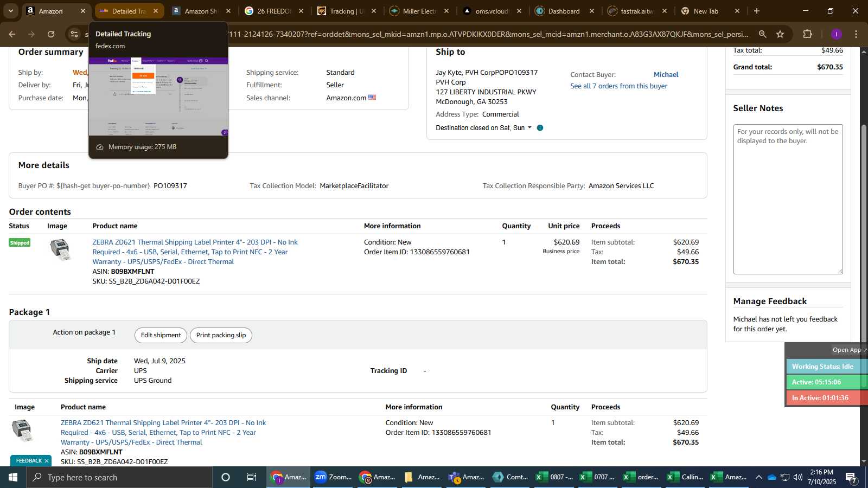Open the 0707 Excel workbook in taskbar
The image size is (868, 488).
(597, 477)
